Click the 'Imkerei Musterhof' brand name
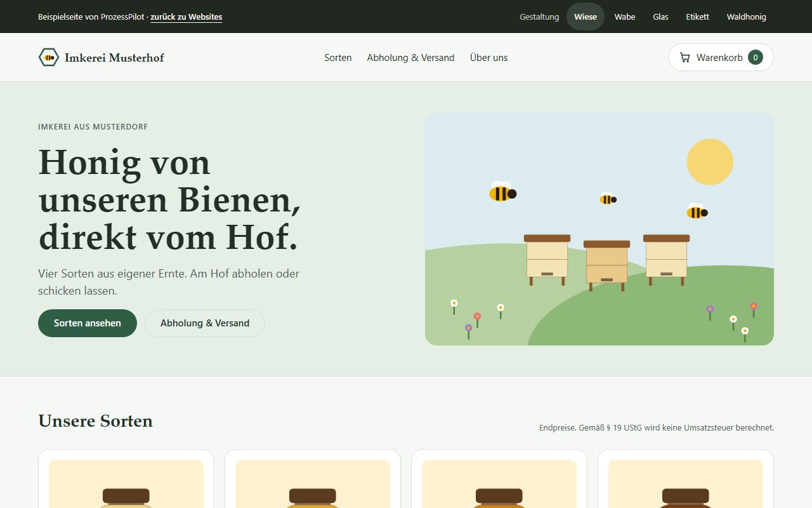 pos(114,58)
